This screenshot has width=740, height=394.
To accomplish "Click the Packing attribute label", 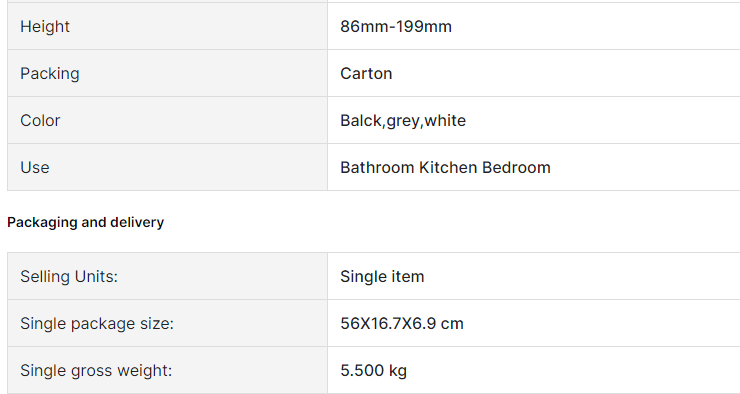I will (x=50, y=74).
